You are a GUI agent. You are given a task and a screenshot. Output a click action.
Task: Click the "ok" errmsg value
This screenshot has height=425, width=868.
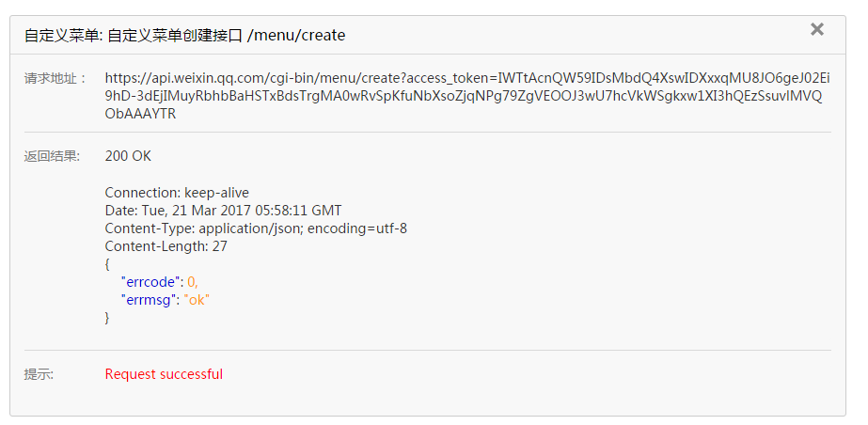pos(197,300)
